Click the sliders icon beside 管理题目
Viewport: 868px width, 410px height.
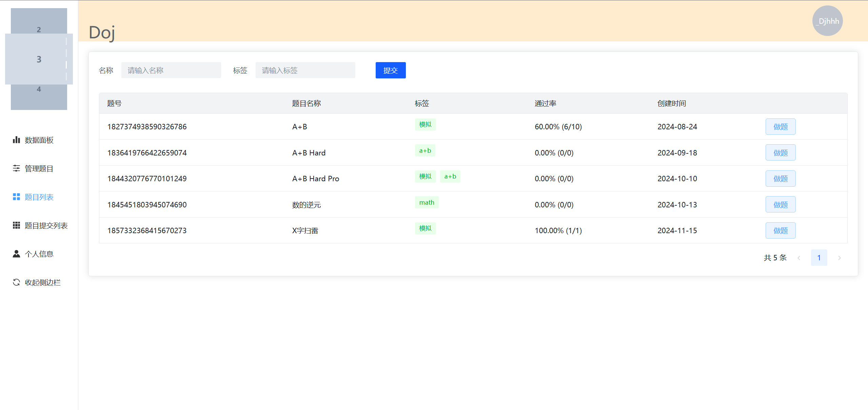[x=16, y=168]
